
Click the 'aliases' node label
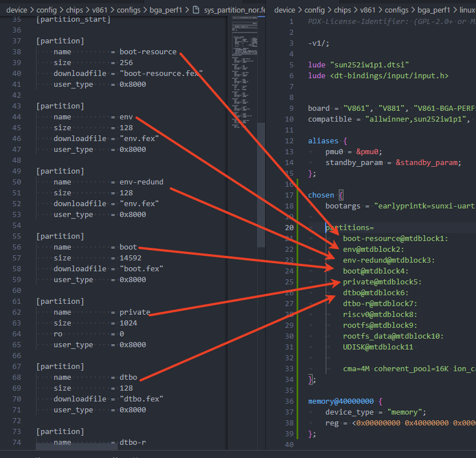pos(323,141)
